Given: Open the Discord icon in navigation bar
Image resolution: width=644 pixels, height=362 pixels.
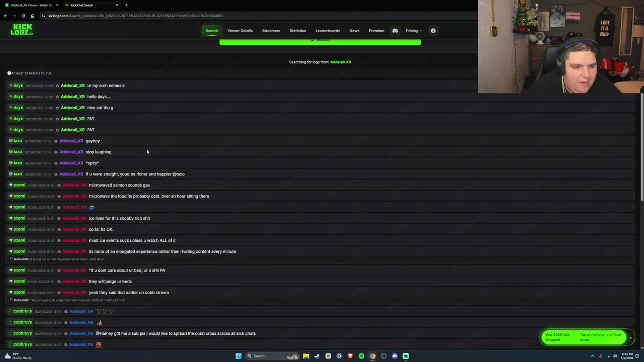Looking at the screenshot, I should (x=395, y=31).
